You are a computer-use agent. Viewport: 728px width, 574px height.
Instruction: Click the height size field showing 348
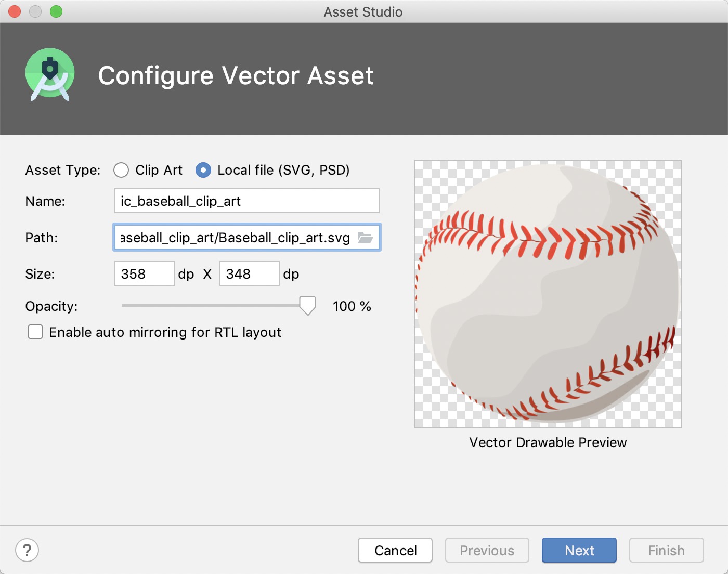coord(250,273)
